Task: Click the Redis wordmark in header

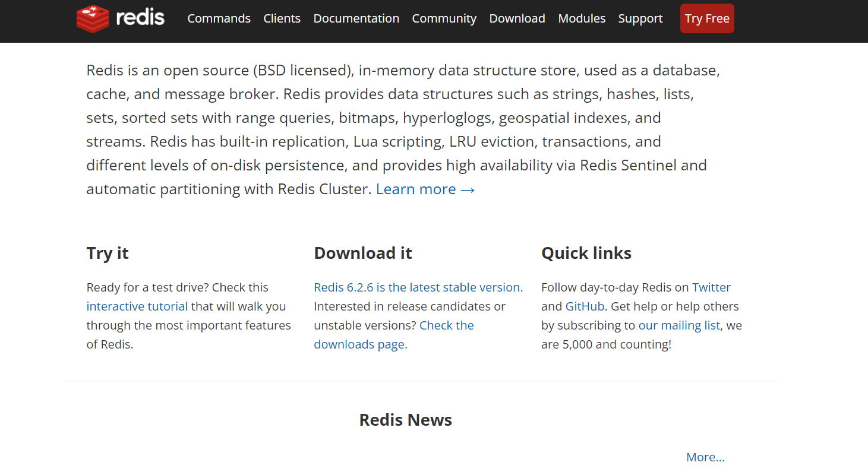Action: coord(140,18)
